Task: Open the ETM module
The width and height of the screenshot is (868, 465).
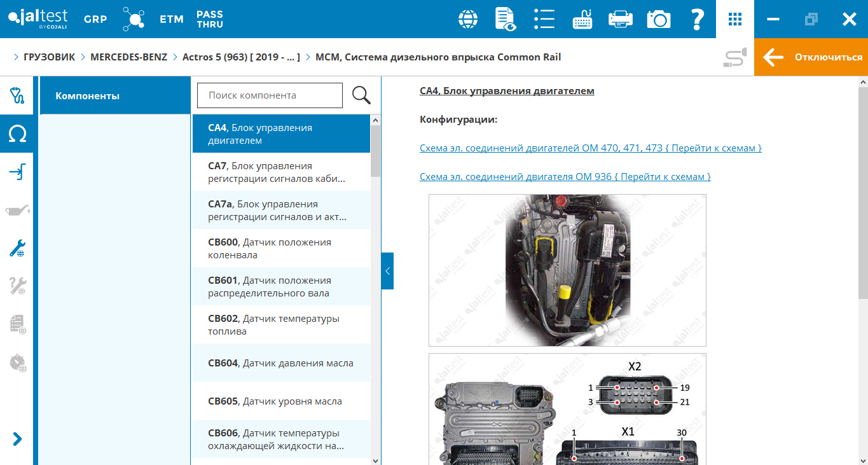Action: tap(172, 19)
